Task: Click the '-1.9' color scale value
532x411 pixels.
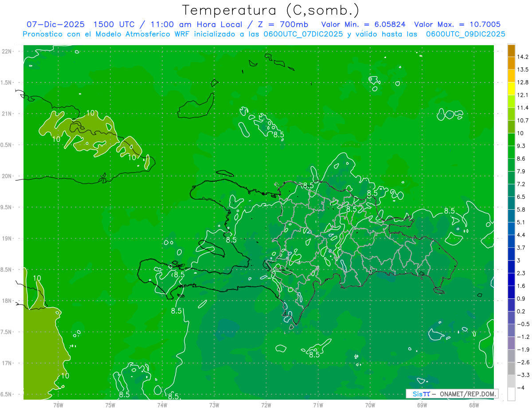Action: point(523,349)
